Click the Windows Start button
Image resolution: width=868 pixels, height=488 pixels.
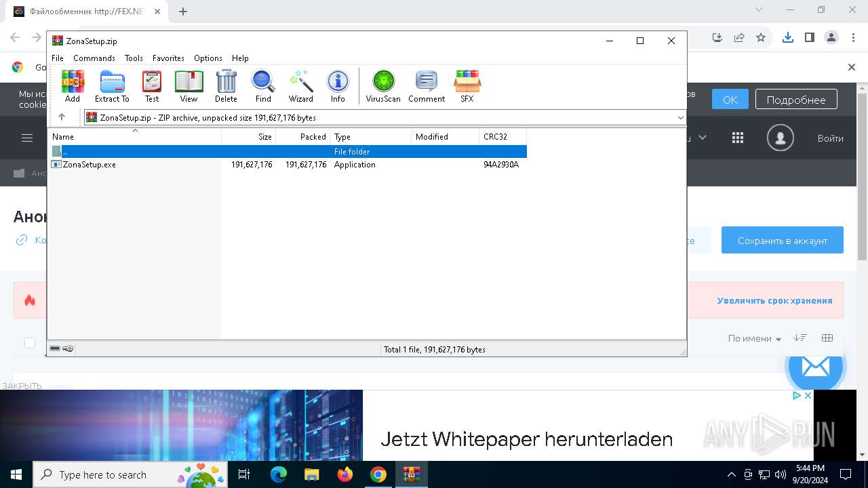click(16, 474)
